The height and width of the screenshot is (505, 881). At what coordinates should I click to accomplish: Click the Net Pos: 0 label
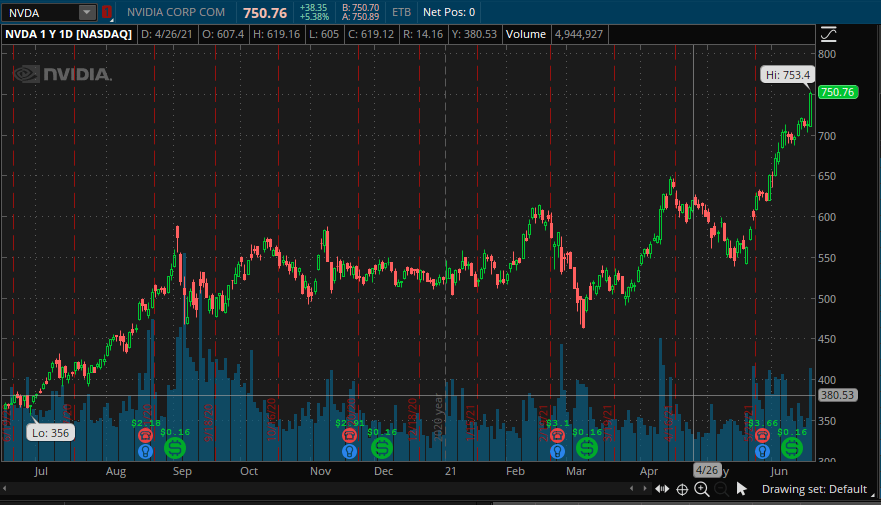[x=449, y=12]
